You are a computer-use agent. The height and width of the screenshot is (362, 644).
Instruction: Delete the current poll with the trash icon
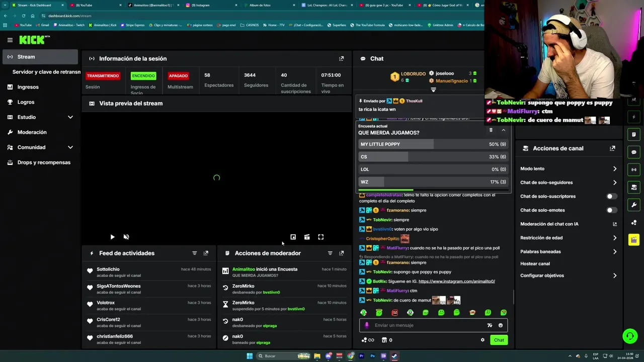tap(491, 130)
